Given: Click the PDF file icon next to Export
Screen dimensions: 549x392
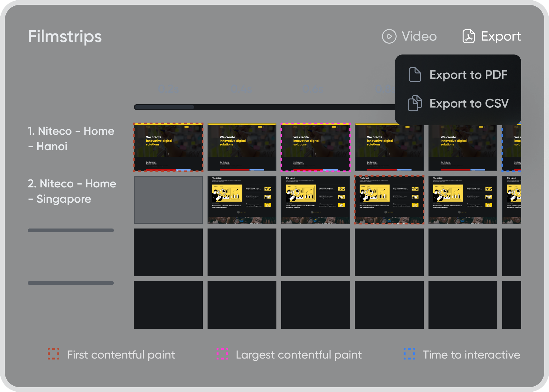Looking at the screenshot, I should coord(468,36).
